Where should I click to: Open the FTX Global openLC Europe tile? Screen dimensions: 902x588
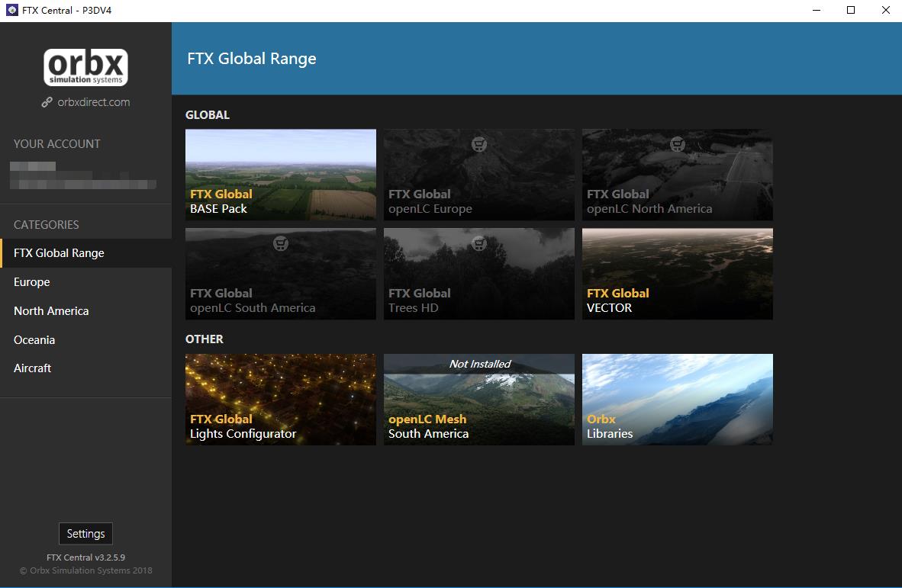point(479,175)
